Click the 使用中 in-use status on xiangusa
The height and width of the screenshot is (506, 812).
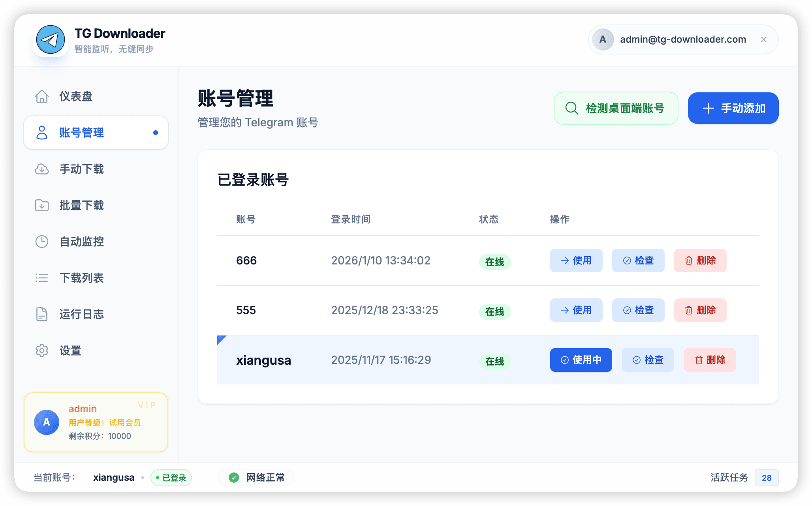tap(581, 360)
